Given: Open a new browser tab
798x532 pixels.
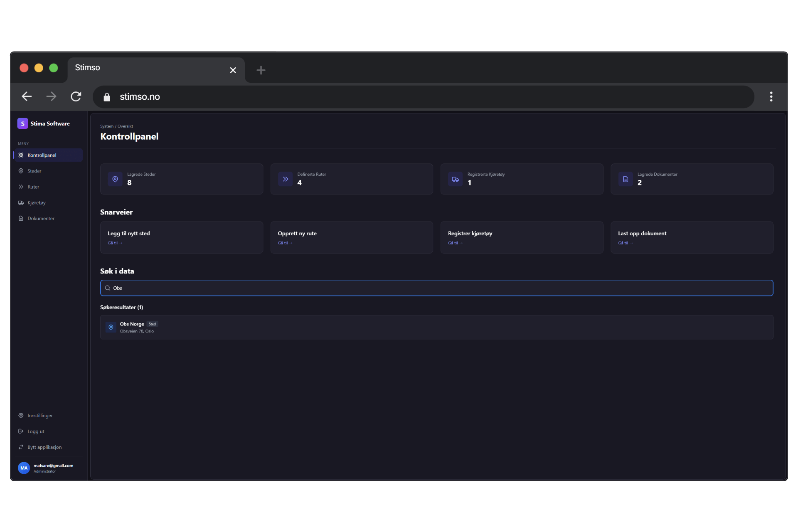Looking at the screenshot, I should pos(261,70).
